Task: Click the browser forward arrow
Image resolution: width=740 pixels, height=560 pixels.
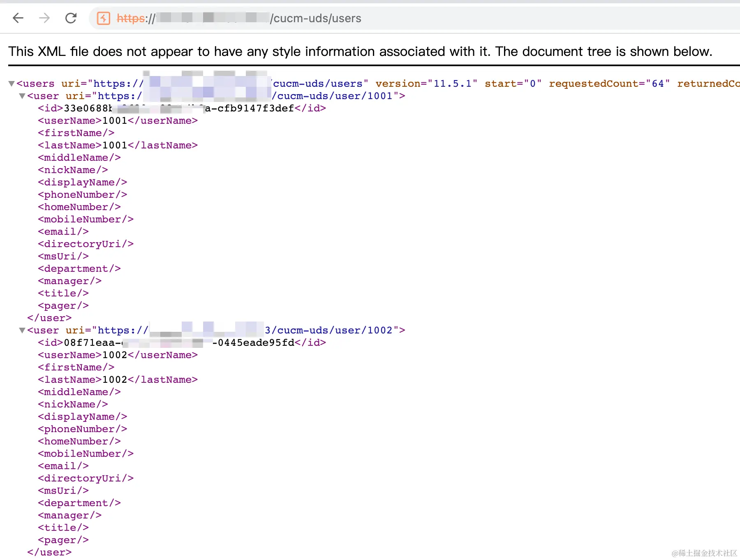Action: [44, 18]
